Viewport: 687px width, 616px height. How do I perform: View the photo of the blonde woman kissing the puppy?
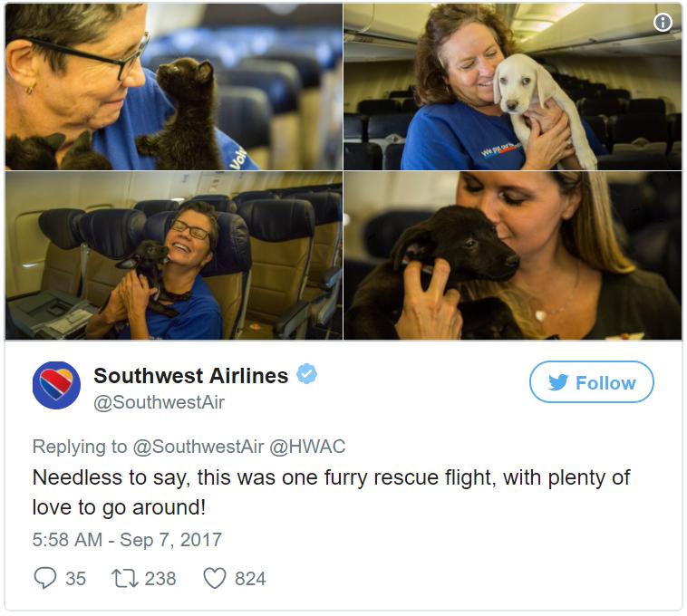point(513,255)
